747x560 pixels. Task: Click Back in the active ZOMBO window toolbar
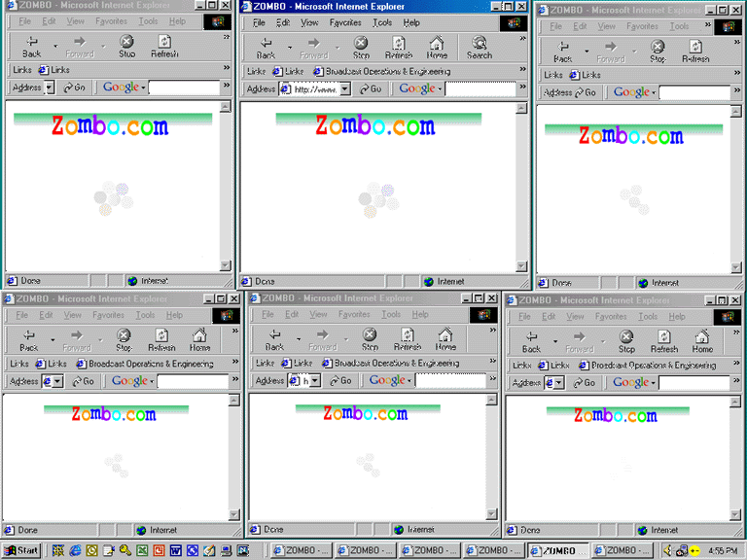[x=266, y=48]
